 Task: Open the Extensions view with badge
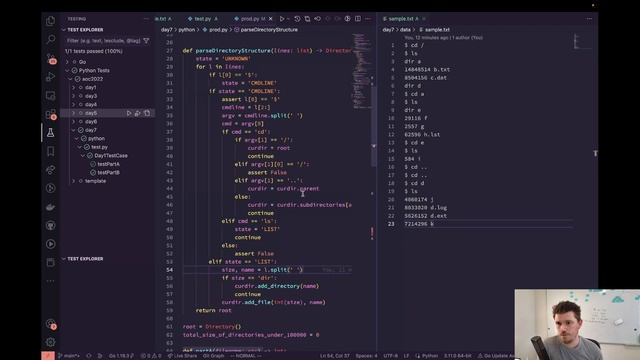click(51, 114)
